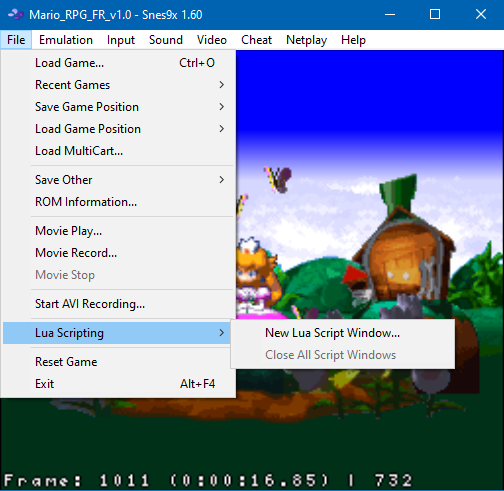The height and width of the screenshot is (491, 504).
Task: Open the File menu
Action: [x=16, y=40]
